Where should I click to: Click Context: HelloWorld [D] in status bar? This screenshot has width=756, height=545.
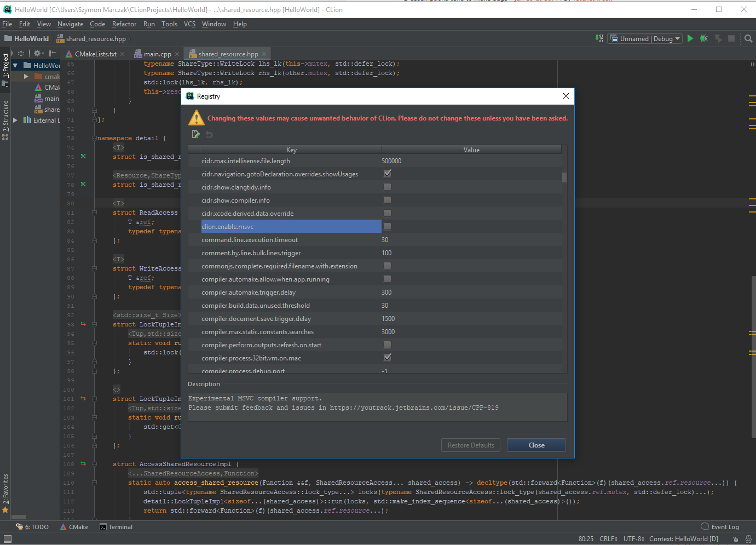coord(684,539)
